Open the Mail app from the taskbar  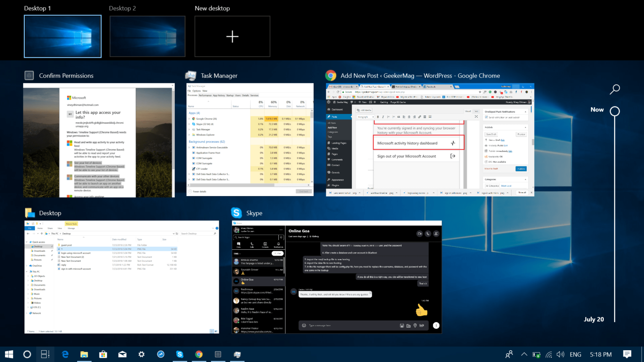[122, 354]
